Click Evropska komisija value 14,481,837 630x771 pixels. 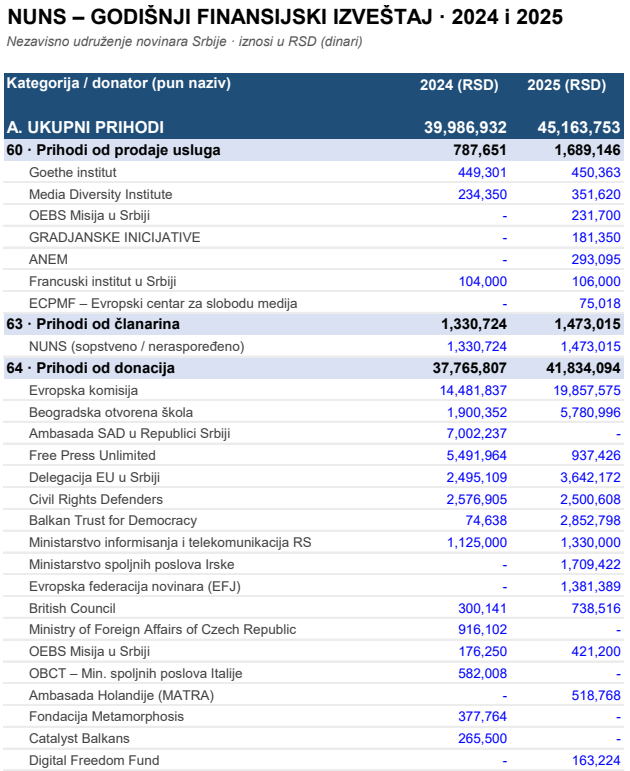[x=473, y=391]
